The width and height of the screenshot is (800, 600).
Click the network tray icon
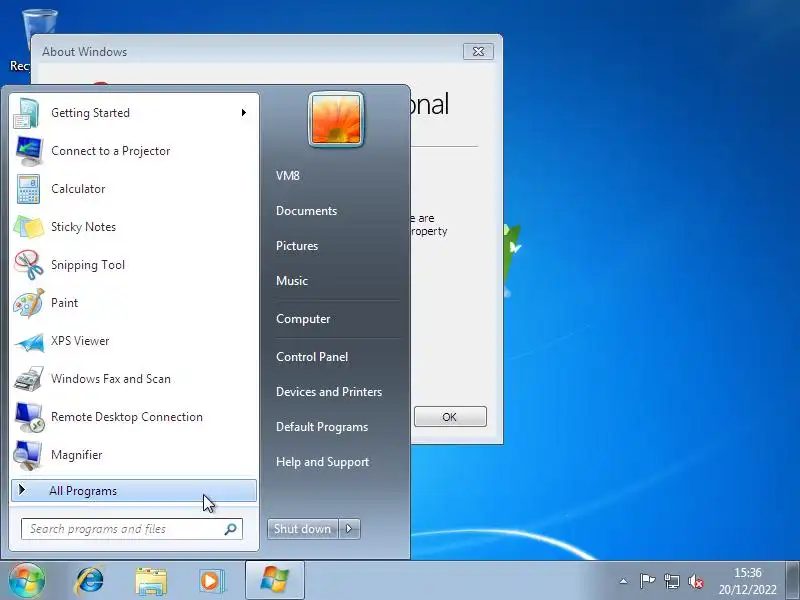point(671,581)
